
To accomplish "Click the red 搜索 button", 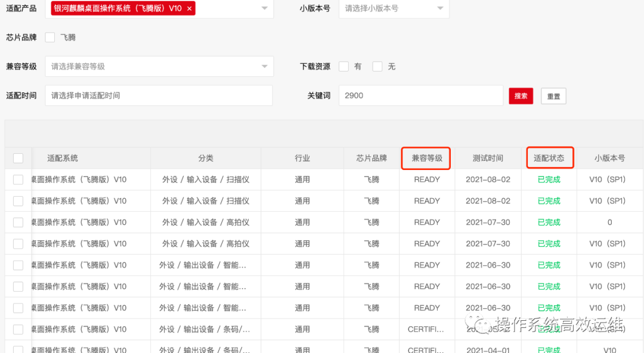I will click(x=521, y=96).
